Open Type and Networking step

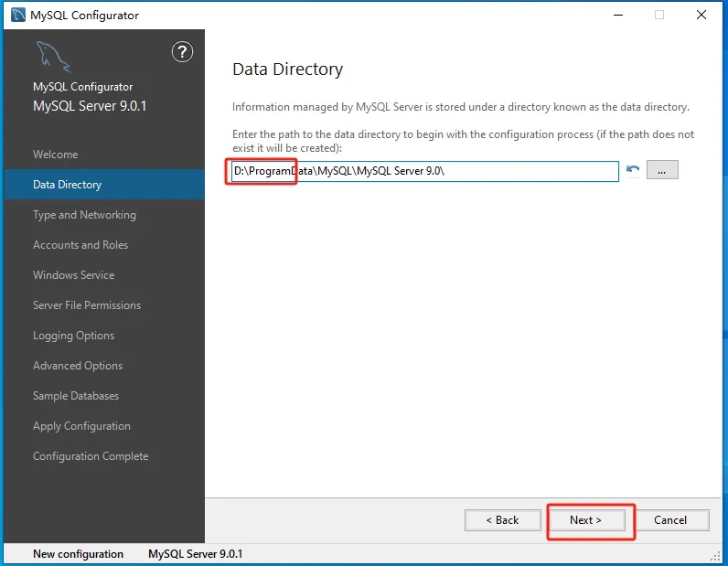pos(84,215)
